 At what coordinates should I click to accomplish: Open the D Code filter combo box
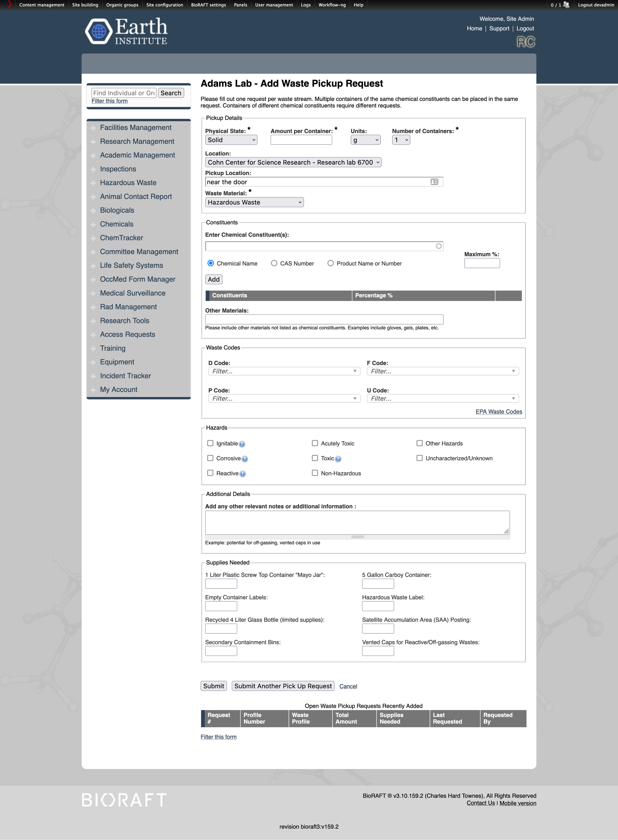[284, 371]
